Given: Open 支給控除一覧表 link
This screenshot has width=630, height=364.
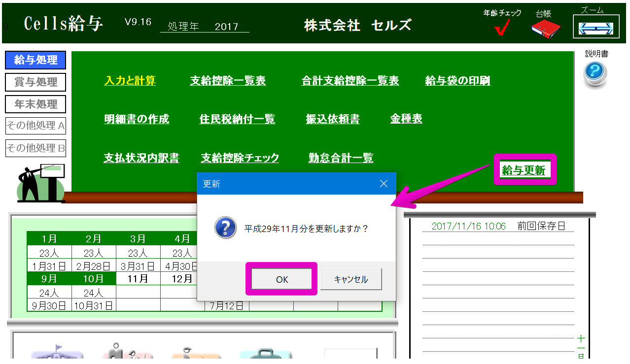Looking at the screenshot, I should (228, 81).
